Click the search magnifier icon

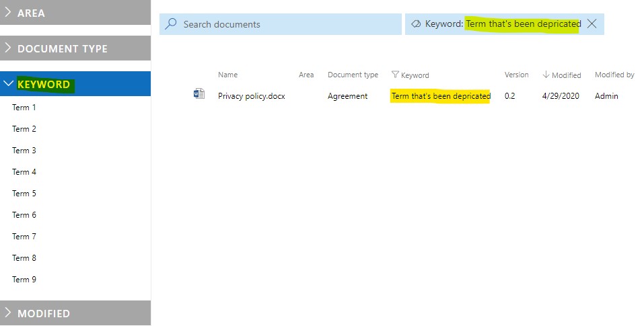(x=170, y=24)
